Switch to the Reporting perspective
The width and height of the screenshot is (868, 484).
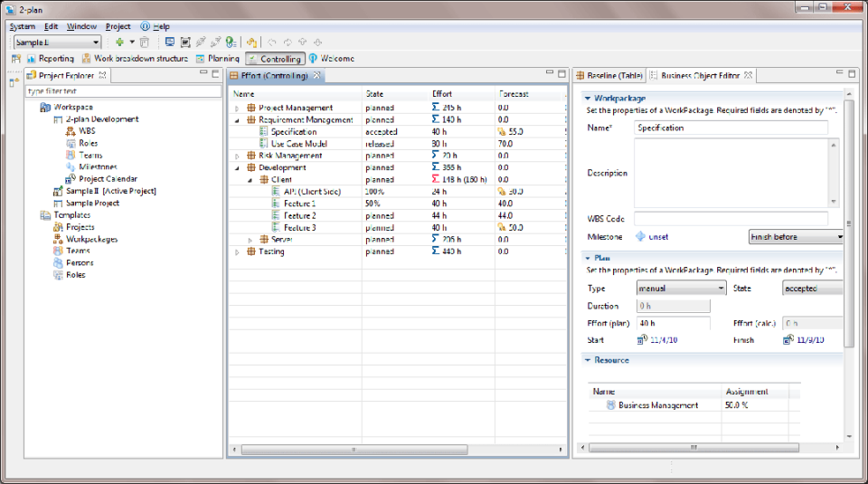point(51,59)
